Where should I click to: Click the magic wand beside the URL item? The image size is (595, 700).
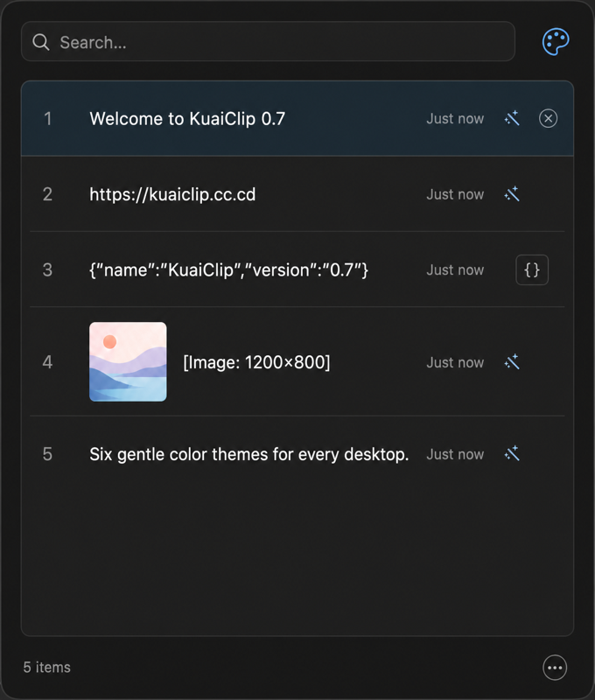tap(512, 193)
